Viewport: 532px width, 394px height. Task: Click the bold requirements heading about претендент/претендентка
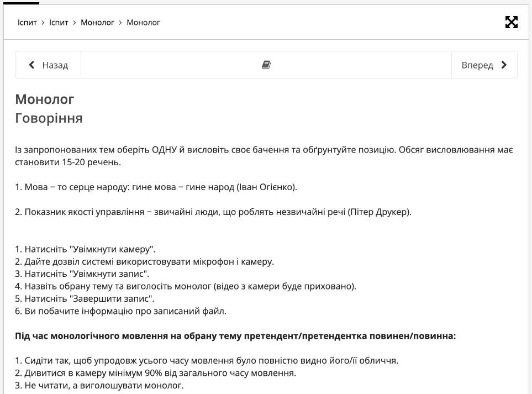235,335
